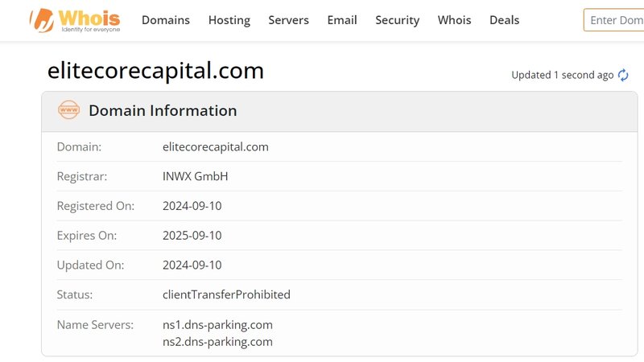Open the Email navigation item

[x=342, y=20]
